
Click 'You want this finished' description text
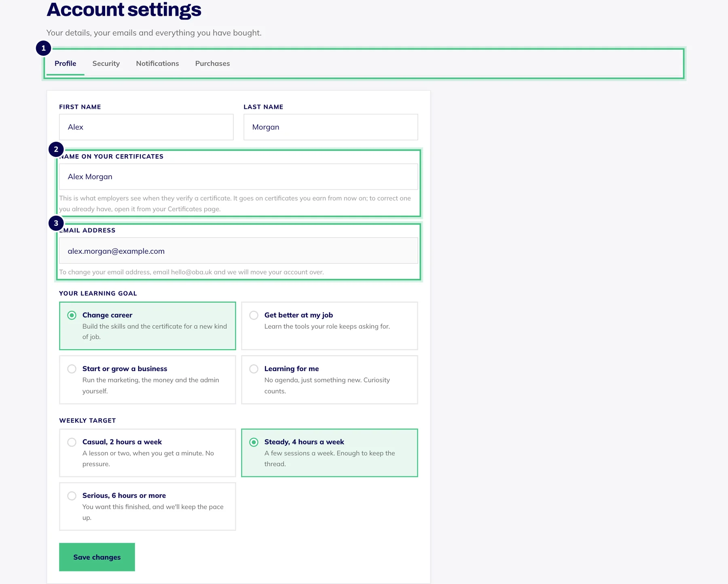[x=153, y=512]
